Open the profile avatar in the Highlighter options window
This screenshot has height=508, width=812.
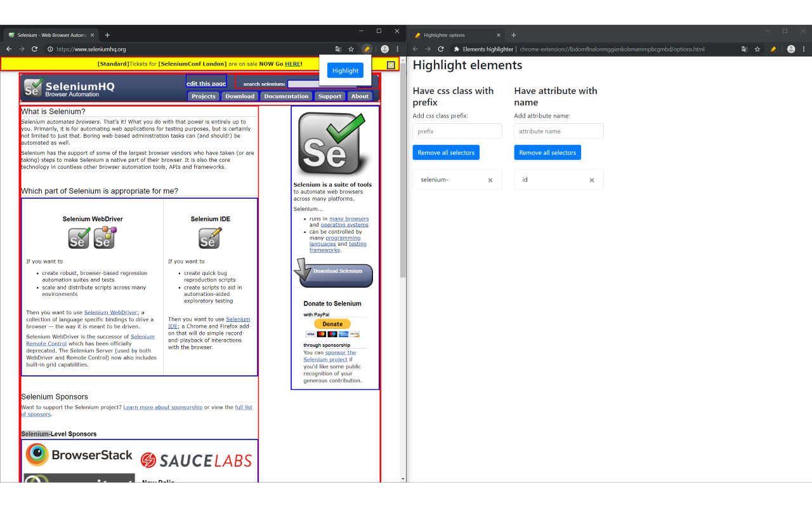point(791,49)
